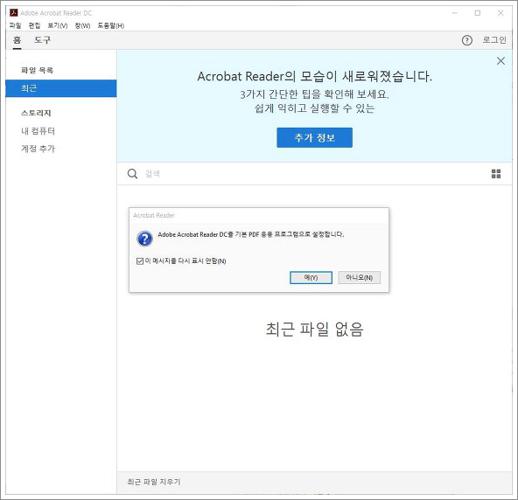Open the 창(W) menu
The height and width of the screenshot is (500, 518).
click(82, 26)
